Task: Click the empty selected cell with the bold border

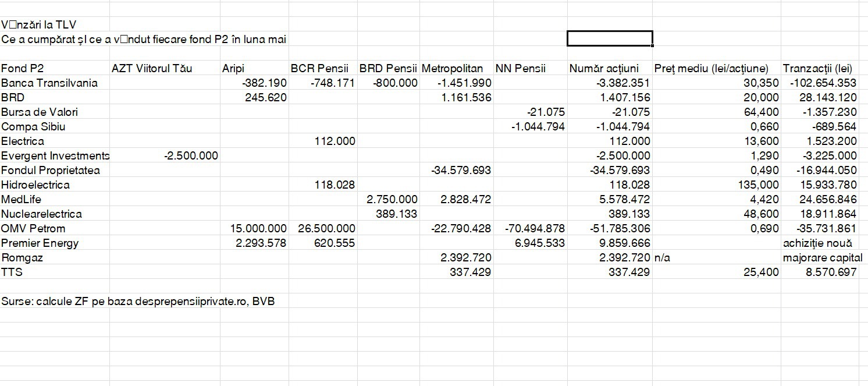Action: click(610, 38)
